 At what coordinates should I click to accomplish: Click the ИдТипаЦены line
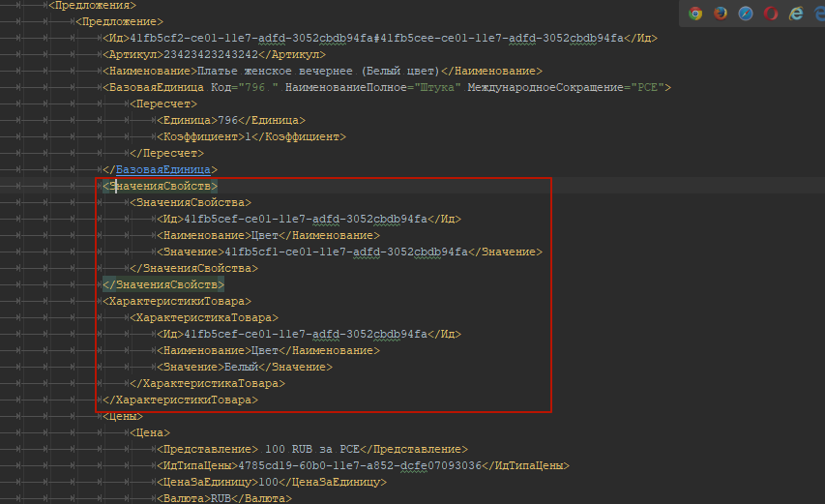(x=363, y=465)
